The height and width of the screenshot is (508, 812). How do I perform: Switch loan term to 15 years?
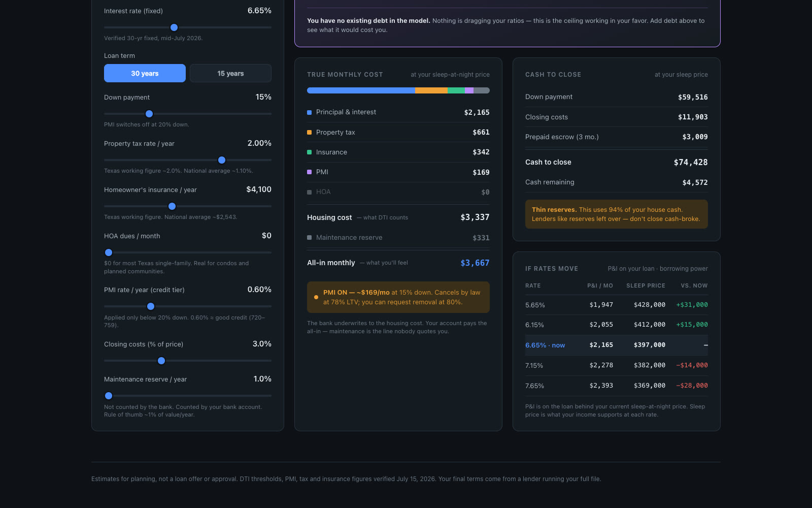(x=230, y=73)
